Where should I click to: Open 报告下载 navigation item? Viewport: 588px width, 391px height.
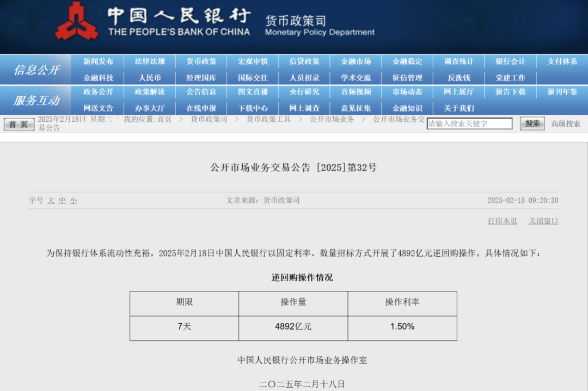pos(510,92)
